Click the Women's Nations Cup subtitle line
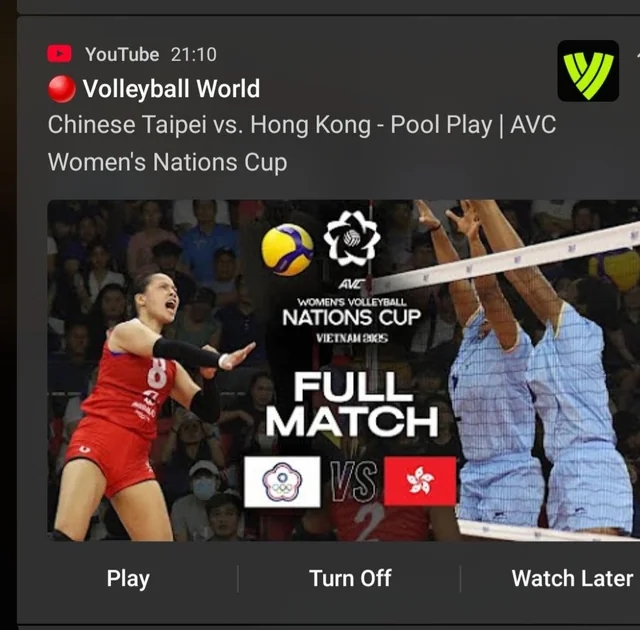Image resolution: width=640 pixels, height=630 pixels. point(167,162)
